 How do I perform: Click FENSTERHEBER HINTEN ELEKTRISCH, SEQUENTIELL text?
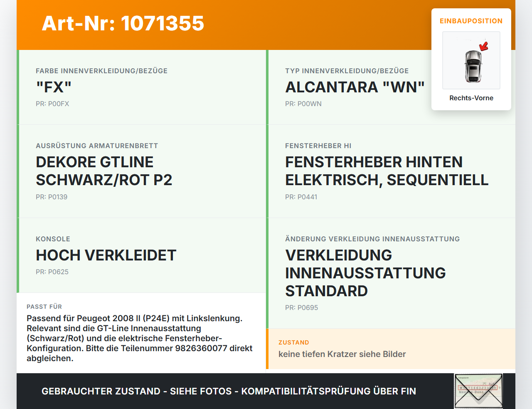[387, 171]
